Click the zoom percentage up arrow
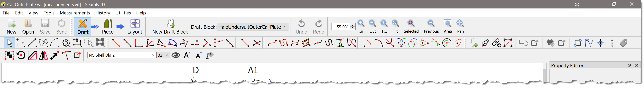Image resolution: width=644 pixels, height=88 pixels. tap(353, 25)
